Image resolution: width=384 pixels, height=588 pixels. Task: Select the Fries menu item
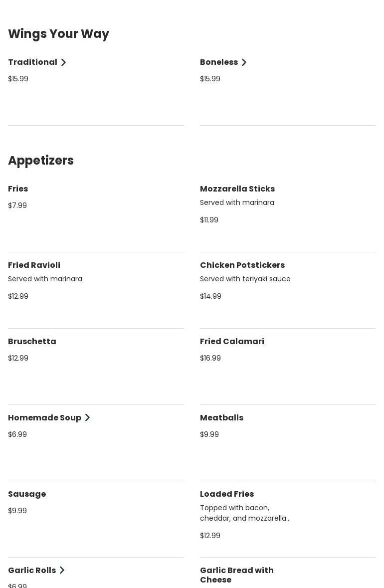click(x=18, y=189)
